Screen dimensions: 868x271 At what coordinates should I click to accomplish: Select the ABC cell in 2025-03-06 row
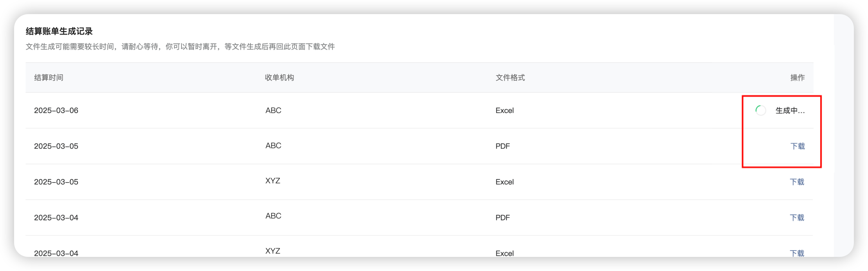coord(273,110)
